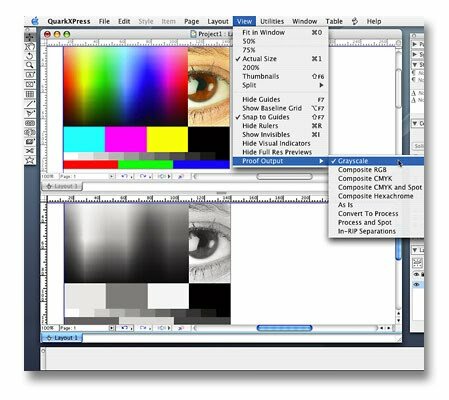Screen dimensions: 449x400
Task: Select the Text-Path pen tool
Action: 30,113
